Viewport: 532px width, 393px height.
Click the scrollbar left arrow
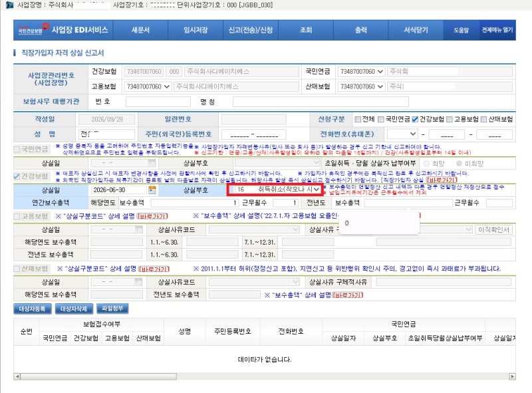click(17, 376)
